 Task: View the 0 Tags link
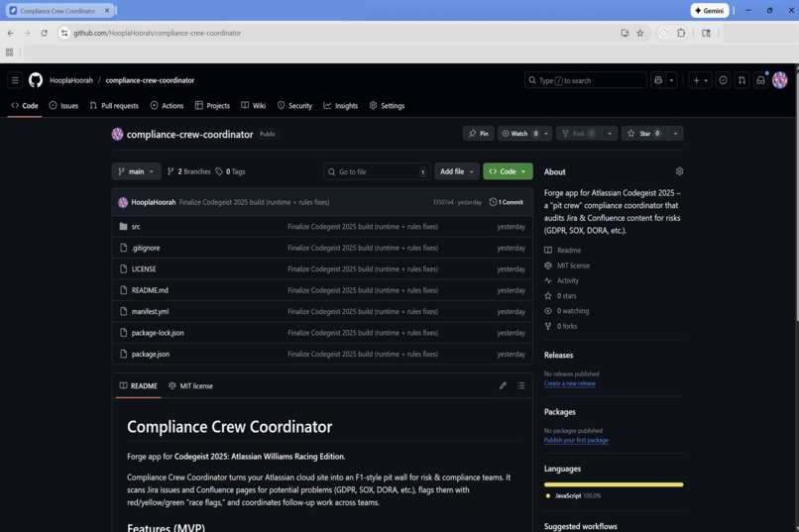click(230, 171)
